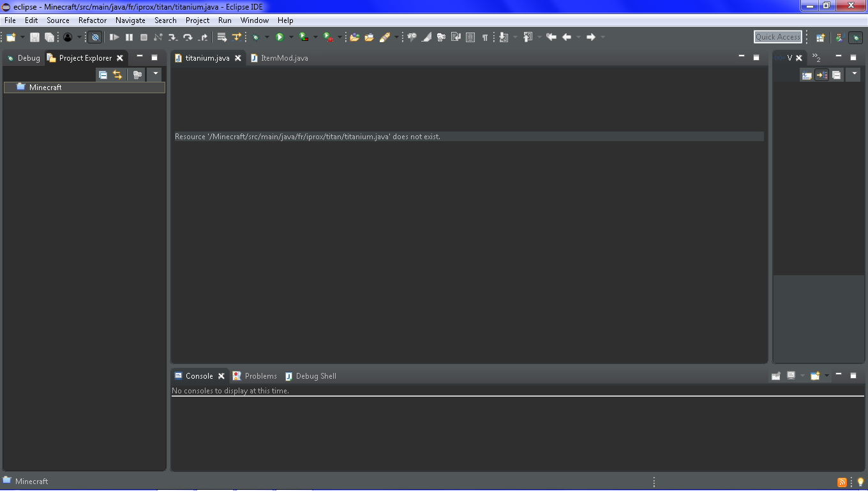Screen dimensions: 868x493
Task: Open the New file dropdown arrow
Action: [22, 38]
